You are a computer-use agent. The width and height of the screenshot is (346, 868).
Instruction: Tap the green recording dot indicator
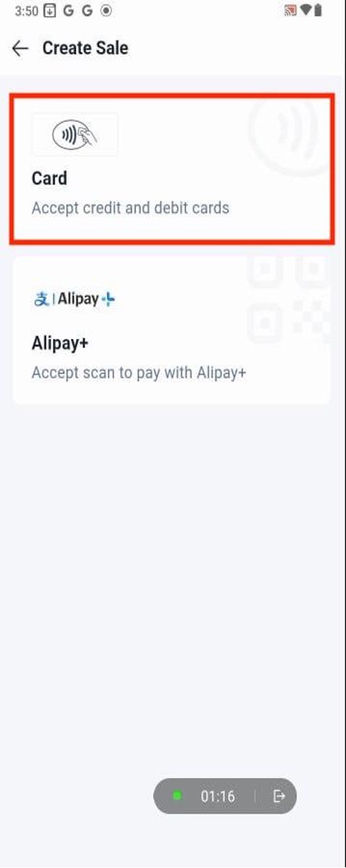pyautogui.click(x=177, y=796)
